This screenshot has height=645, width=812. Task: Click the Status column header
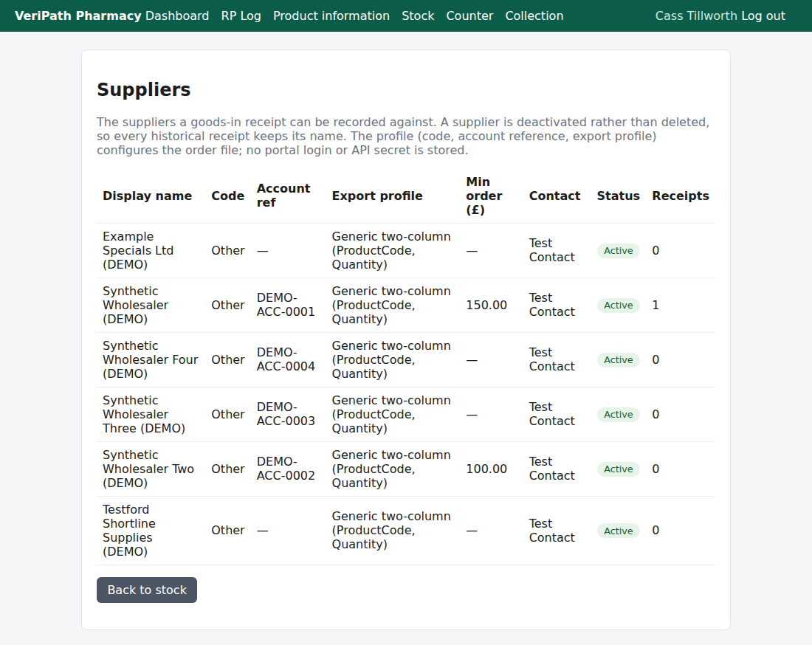pyautogui.click(x=619, y=196)
